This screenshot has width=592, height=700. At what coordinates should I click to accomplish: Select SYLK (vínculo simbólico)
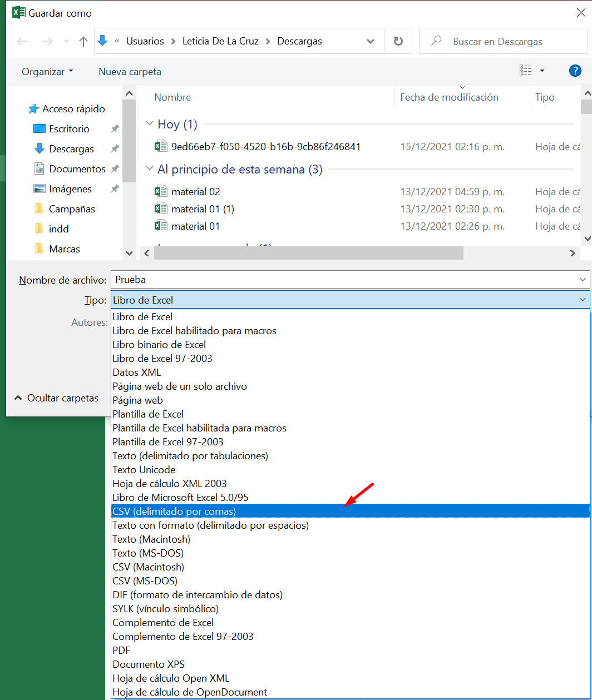[x=351, y=609]
